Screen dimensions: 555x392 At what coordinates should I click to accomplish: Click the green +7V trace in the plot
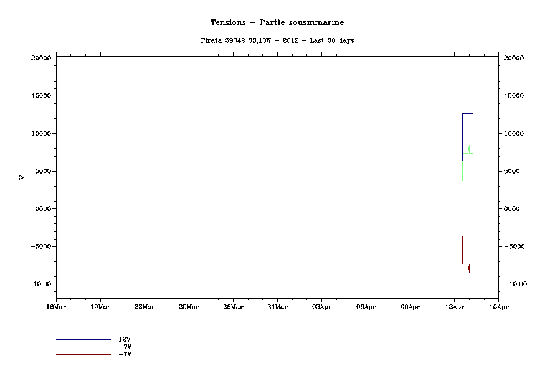[x=466, y=153]
